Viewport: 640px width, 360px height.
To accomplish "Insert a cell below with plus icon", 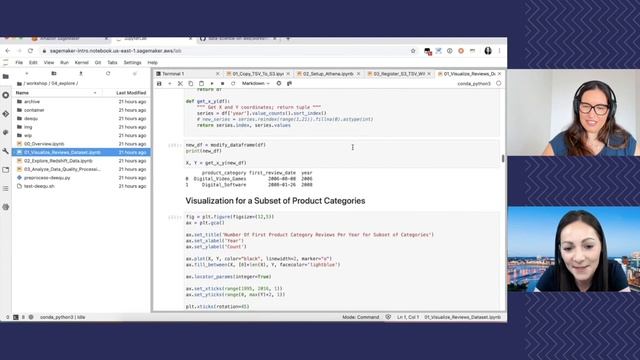I will coord(170,84).
